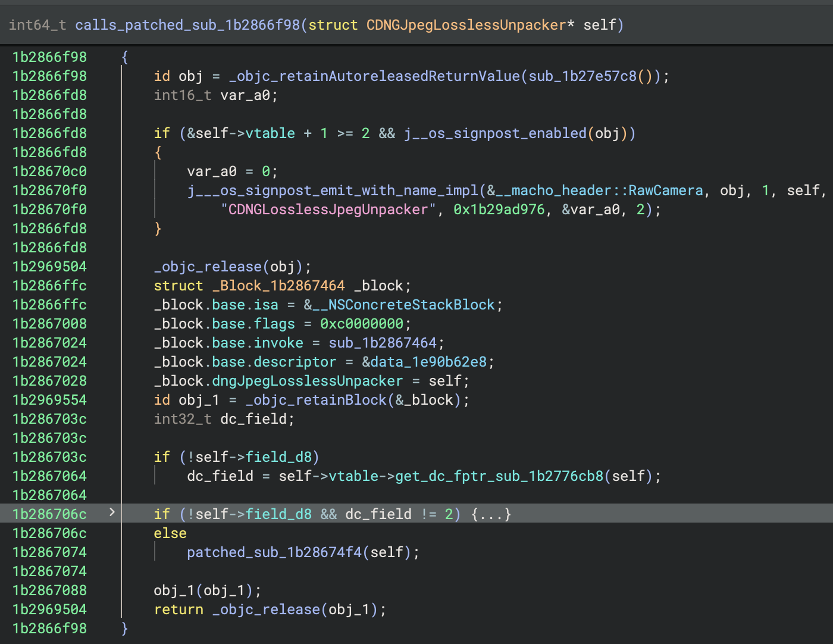This screenshot has height=644, width=833.
Task: Select address 1b2867008 in the gutter
Action: pyautogui.click(x=49, y=324)
